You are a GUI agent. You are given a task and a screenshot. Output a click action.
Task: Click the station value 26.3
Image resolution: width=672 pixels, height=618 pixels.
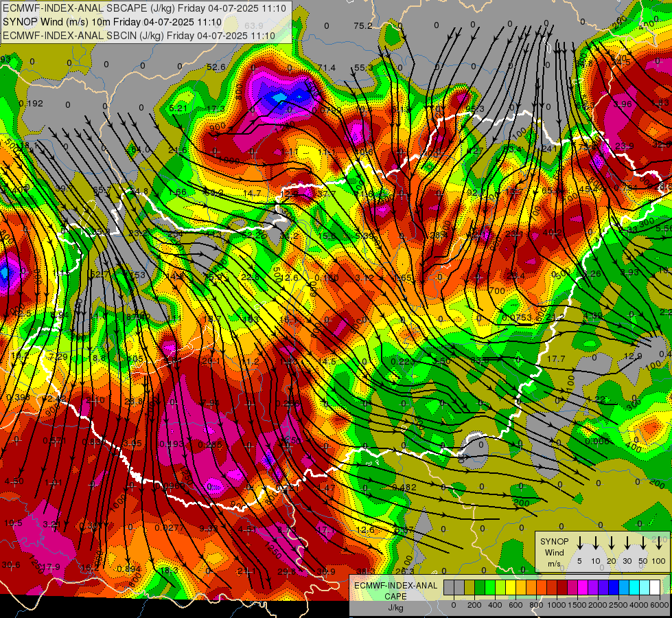(404, 571)
